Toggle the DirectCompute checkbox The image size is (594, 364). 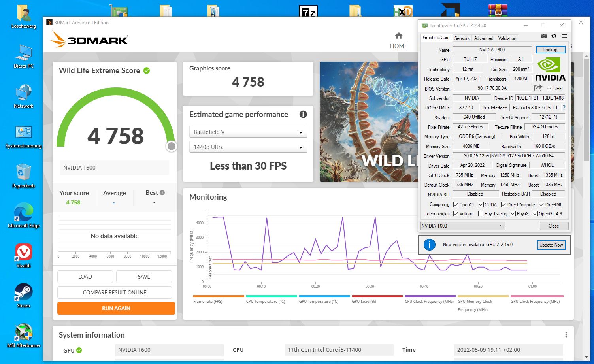(503, 205)
